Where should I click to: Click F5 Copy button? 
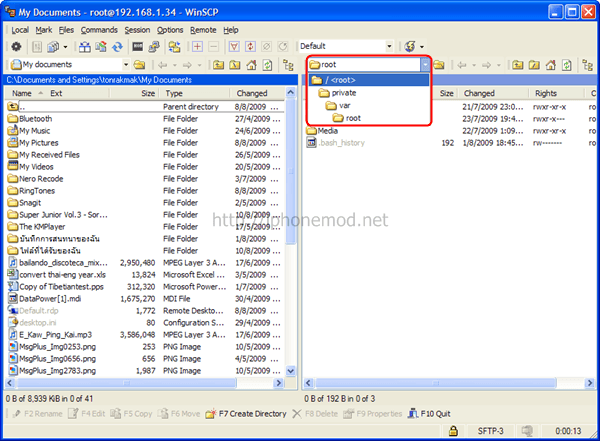click(131, 414)
